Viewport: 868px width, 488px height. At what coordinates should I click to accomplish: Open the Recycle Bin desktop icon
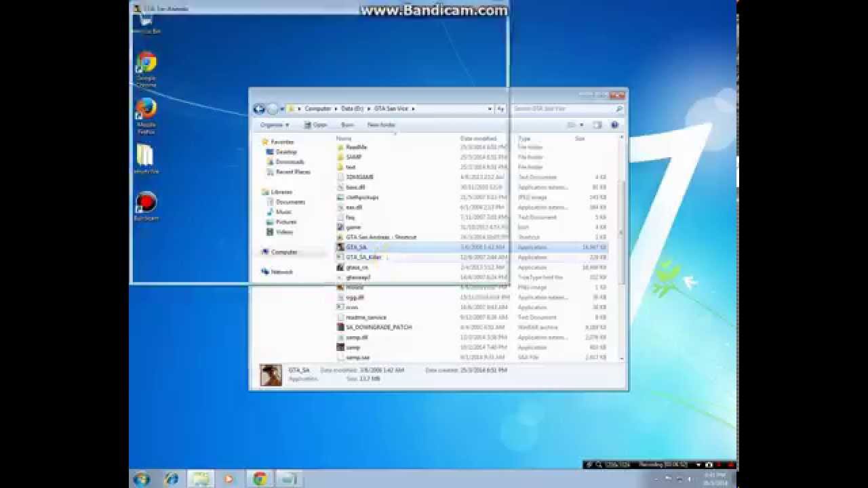click(x=146, y=24)
